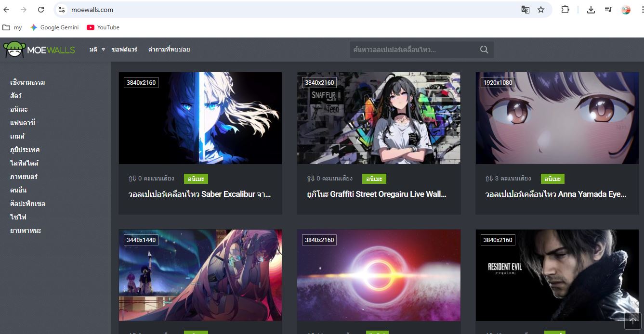The width and height of the screenshot is (644, 334).
Task: Click '3 คะแนนเสียง' on Anna Yamada card
Action: [513, 179]
